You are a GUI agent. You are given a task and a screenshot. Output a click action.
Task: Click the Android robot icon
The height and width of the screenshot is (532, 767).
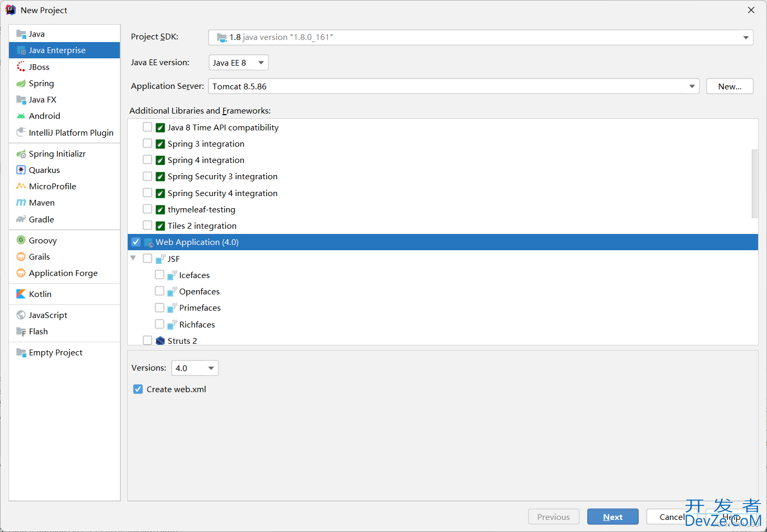[x=21, y=116]
